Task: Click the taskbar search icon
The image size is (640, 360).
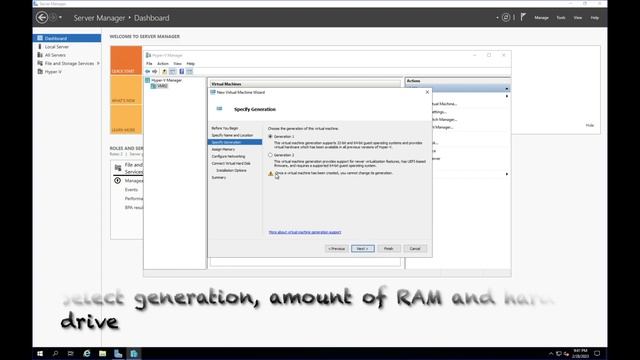Action: (55, 353)
